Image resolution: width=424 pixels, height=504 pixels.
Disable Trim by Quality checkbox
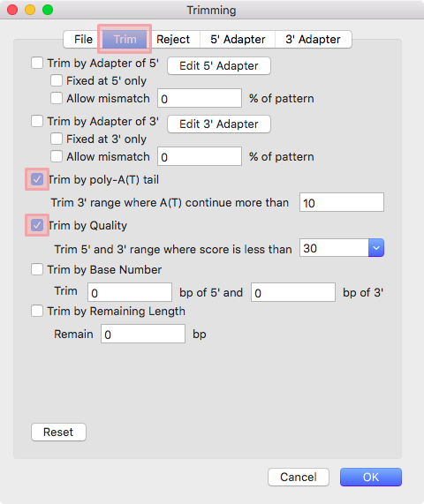tap(37, 225)
